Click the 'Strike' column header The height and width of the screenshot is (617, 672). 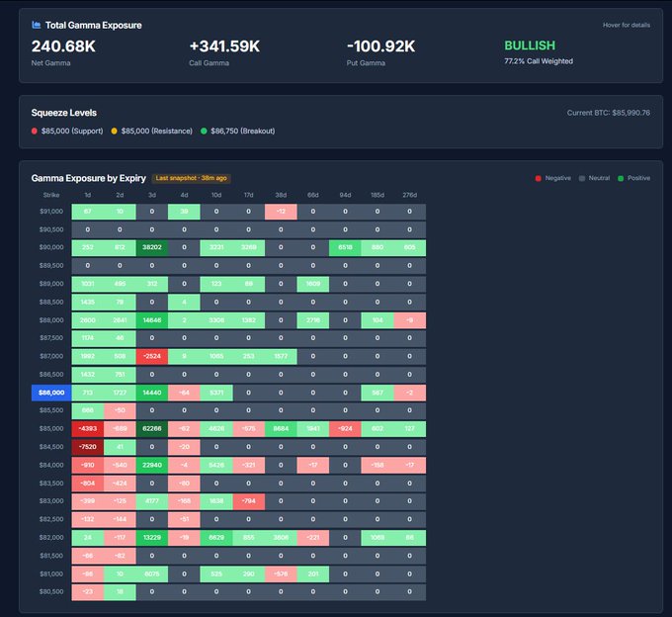point(51,195)
